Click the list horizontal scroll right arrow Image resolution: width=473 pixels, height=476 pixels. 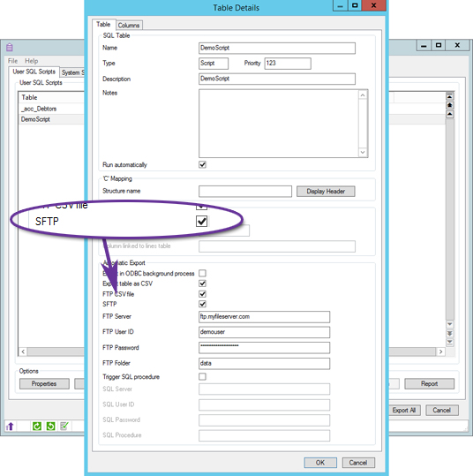click(x=440, y=351)
